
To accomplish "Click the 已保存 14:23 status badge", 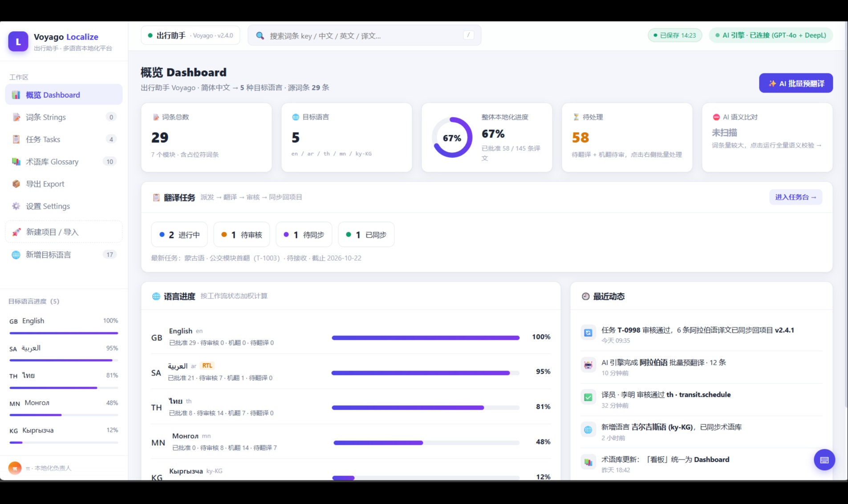I will tap(674, 35).
